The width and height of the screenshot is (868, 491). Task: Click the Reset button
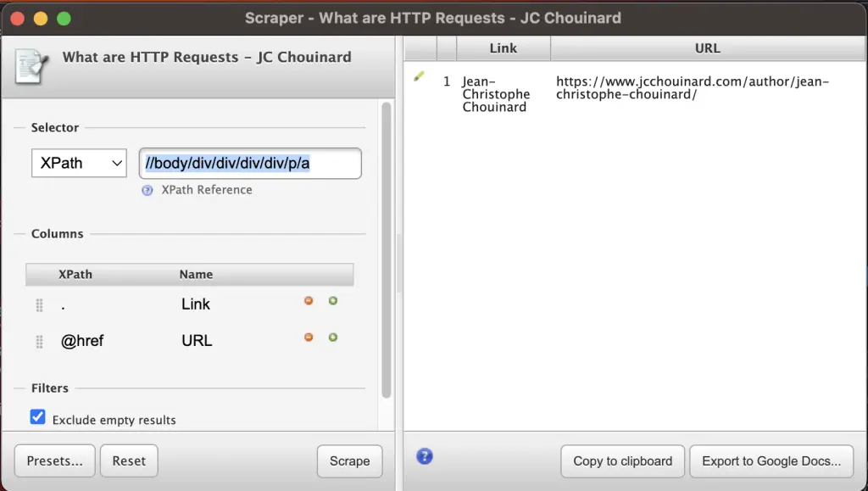pyautogui.click(x=129, y=461)
